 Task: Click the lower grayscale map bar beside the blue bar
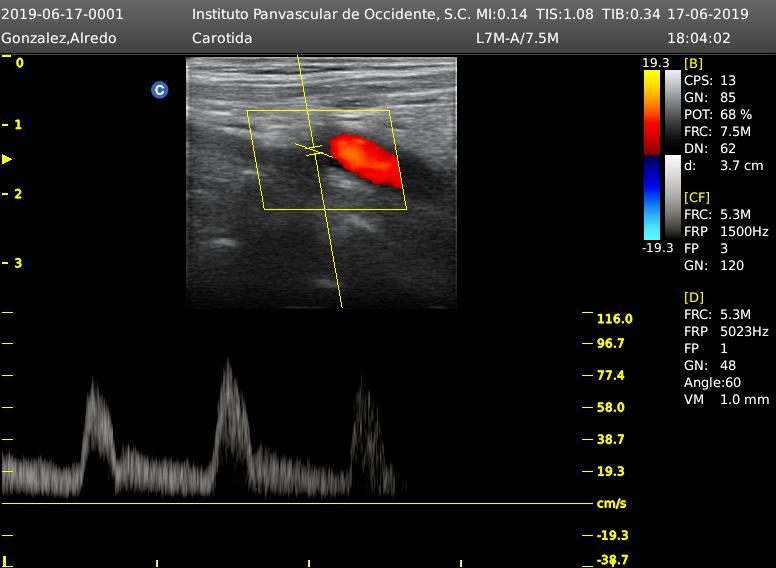click(673, 197)
